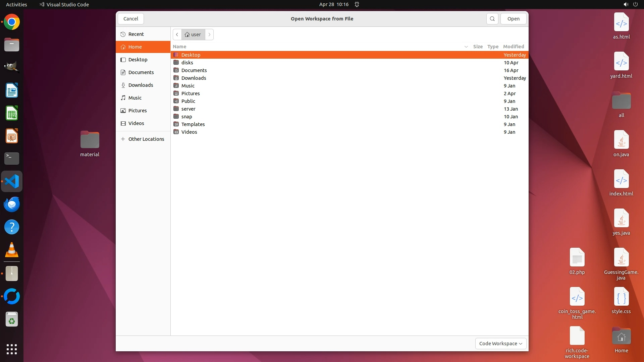Click the GIMP icon in dock
Viewport: 644px width, 362px height.
(12, 67)
